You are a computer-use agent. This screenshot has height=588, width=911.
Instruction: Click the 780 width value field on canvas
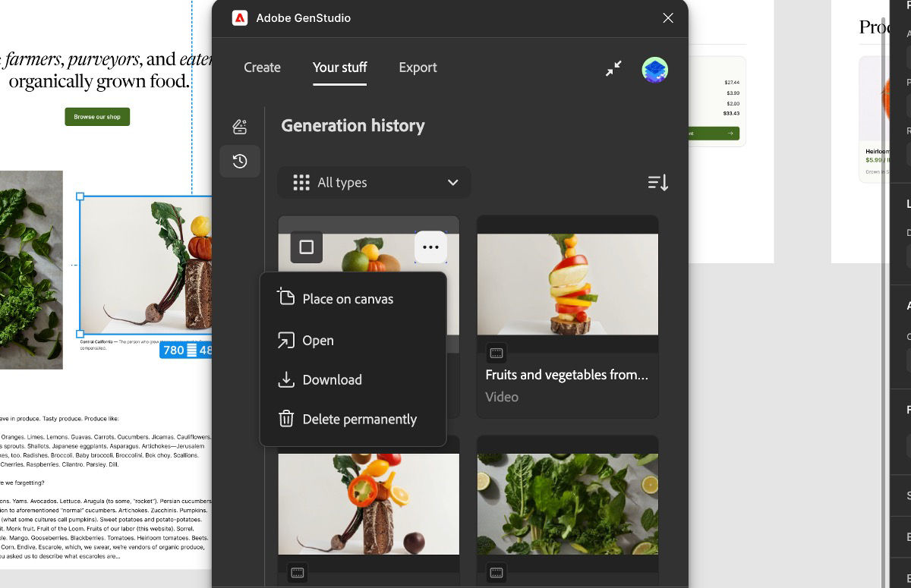175,350
